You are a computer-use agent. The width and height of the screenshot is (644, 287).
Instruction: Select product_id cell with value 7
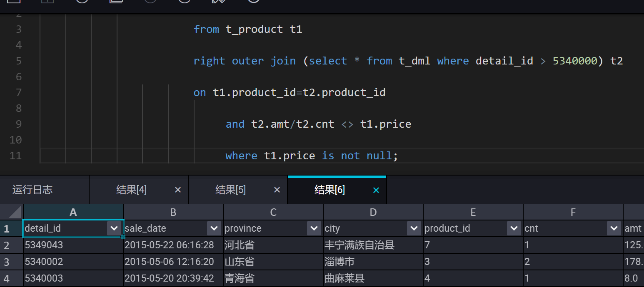pyautogui.click(x=473, y=245)
